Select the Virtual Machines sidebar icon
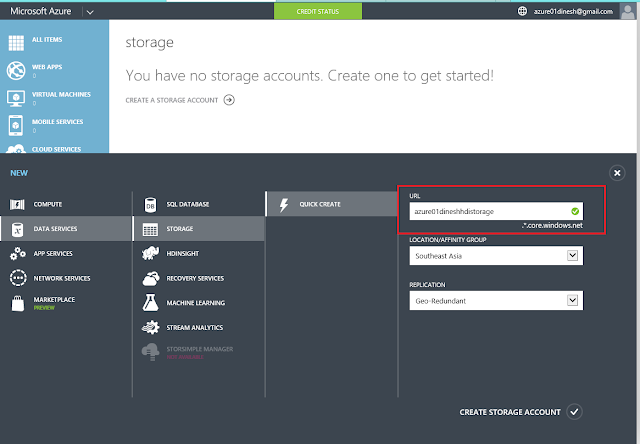 16,99
